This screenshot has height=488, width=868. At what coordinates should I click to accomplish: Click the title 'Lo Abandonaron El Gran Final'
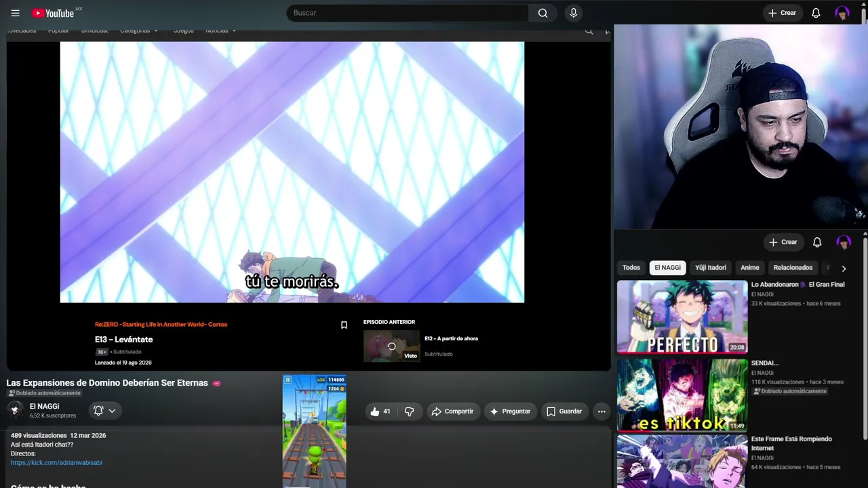click(x=798, y=285)
